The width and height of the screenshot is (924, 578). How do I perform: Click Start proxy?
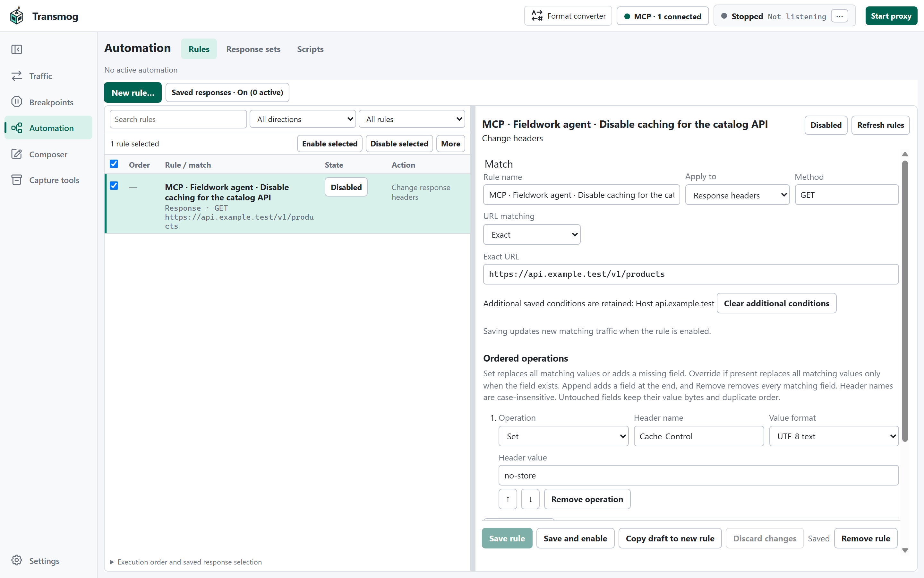[x=891, y=16]
